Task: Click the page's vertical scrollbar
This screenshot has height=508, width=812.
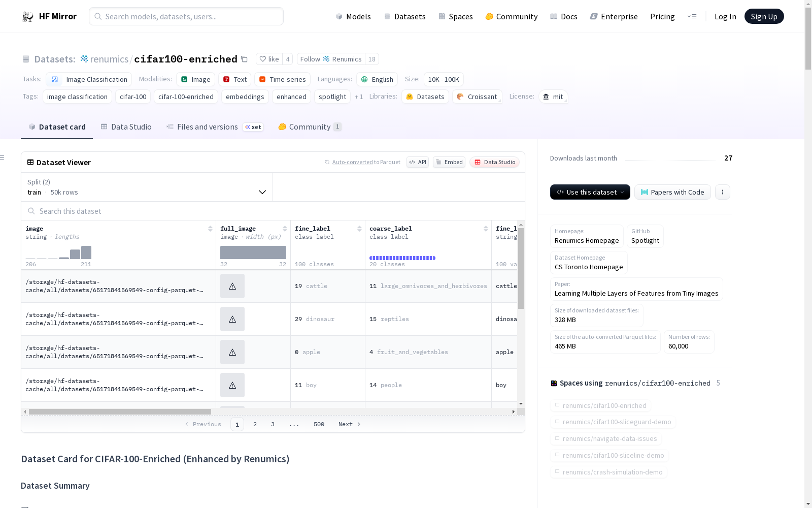Action: pyautogui.click(x=808, y=40)
